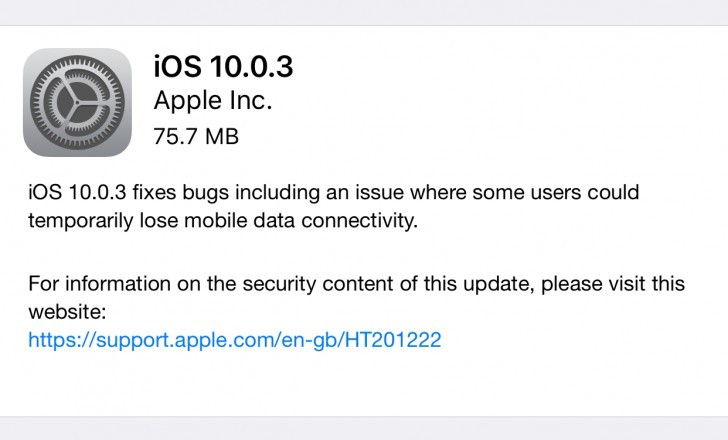The width and height of the screenshot is (728, 440).
Task: Click the bottom gray separator bar
Action: (364, 428)
